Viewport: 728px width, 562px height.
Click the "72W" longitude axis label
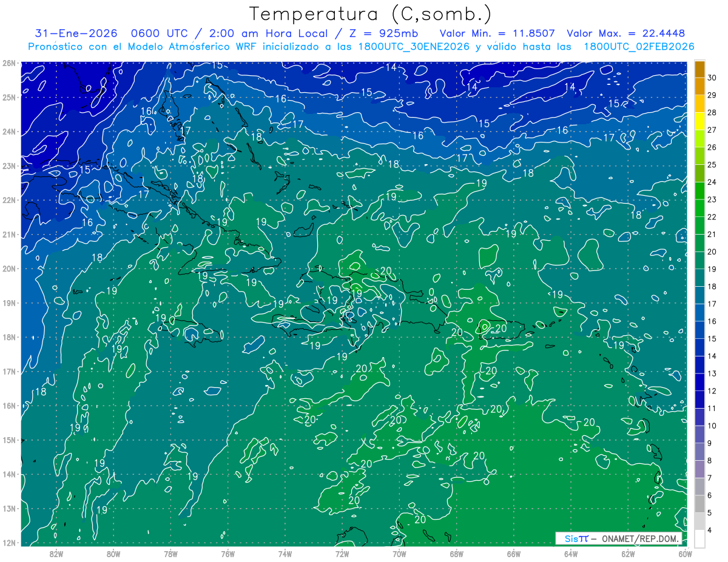(x=342, y=554)
